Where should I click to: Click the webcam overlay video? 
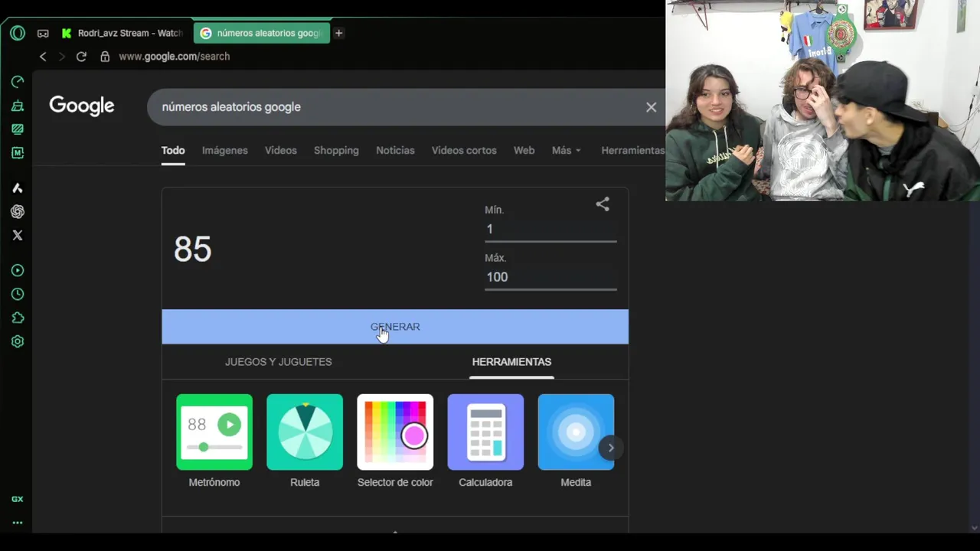[822, 100]
